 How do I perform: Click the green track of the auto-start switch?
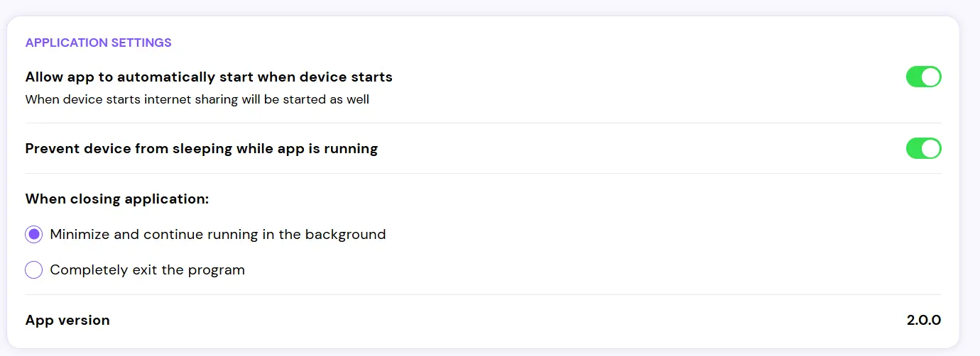[914, 77]
